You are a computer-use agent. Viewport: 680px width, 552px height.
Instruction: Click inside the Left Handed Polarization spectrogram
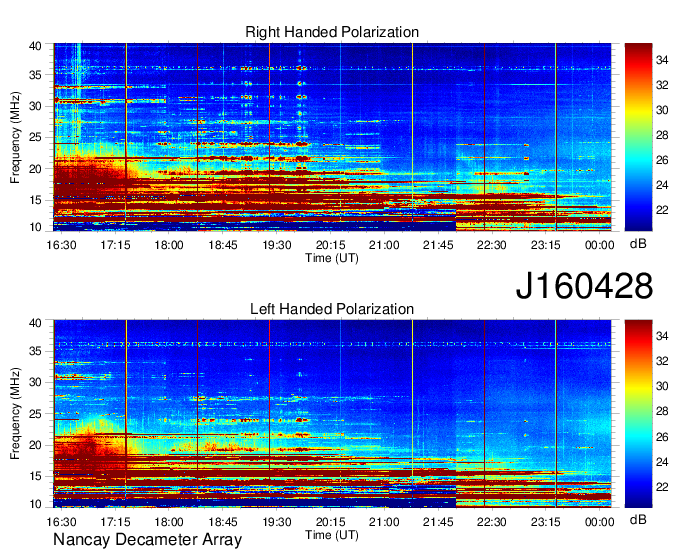click(x=332, y=414)
